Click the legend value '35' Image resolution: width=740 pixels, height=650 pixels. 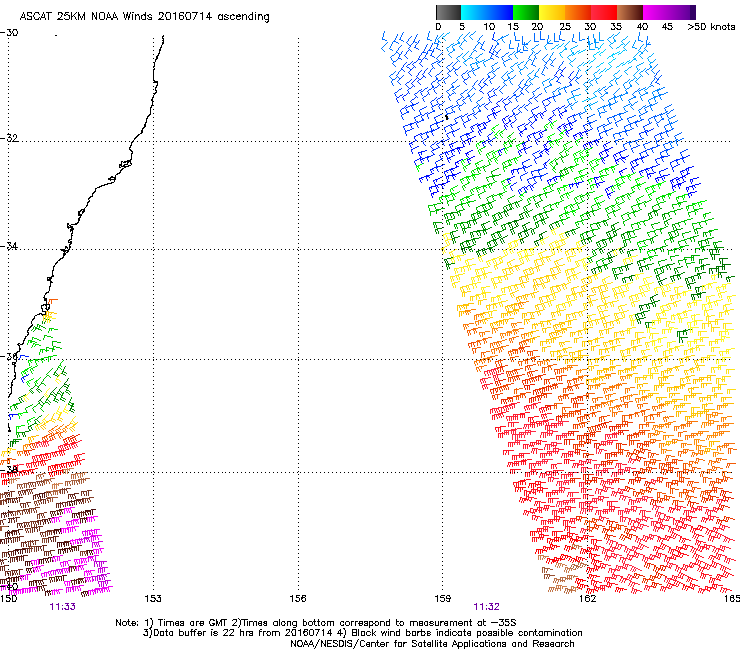616,27
